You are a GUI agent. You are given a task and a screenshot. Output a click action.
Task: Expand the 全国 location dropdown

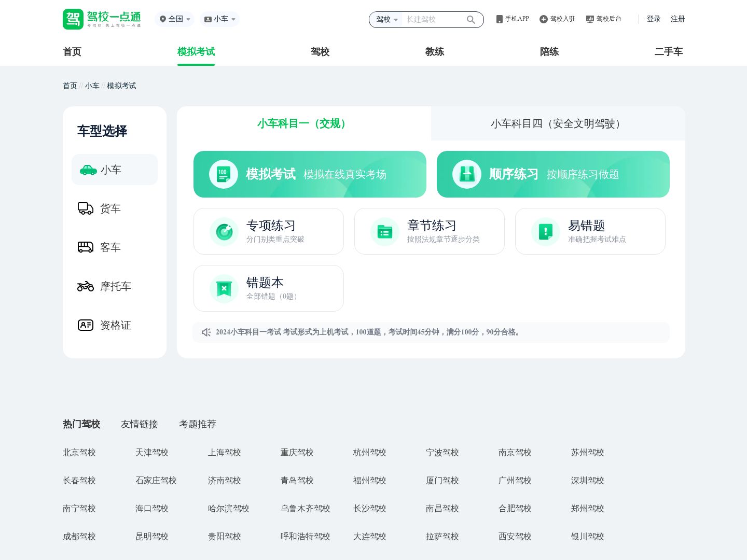(175, 19)
